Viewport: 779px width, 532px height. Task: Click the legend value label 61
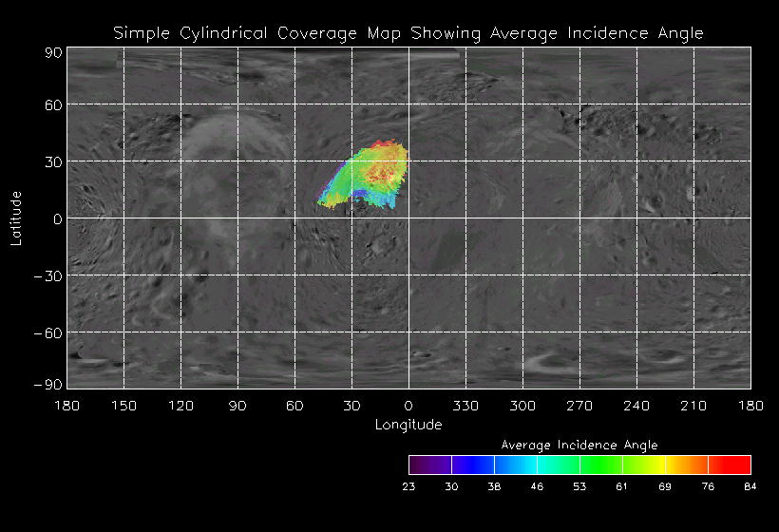click(622, 486)
